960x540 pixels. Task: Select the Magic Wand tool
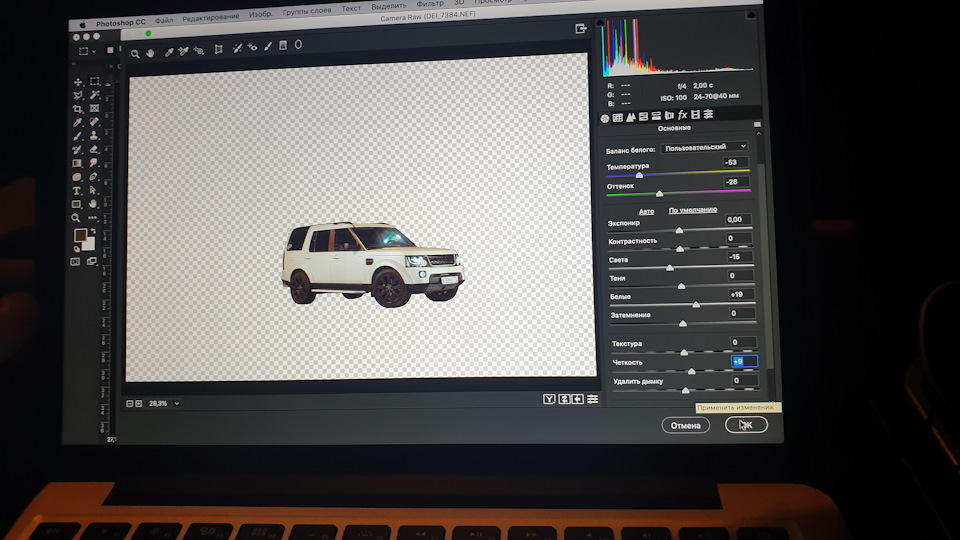coord(95,95)
